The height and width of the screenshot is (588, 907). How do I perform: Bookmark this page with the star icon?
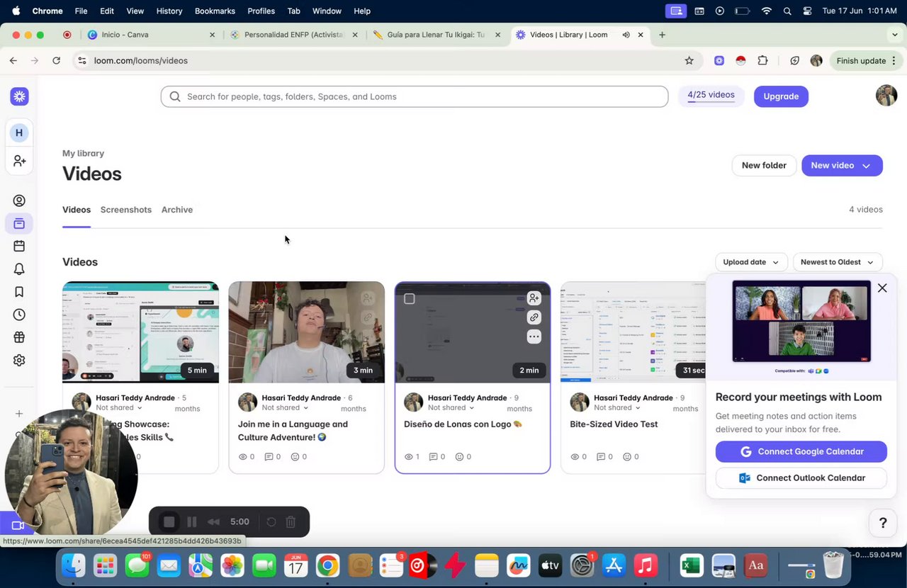coord(689,61)
